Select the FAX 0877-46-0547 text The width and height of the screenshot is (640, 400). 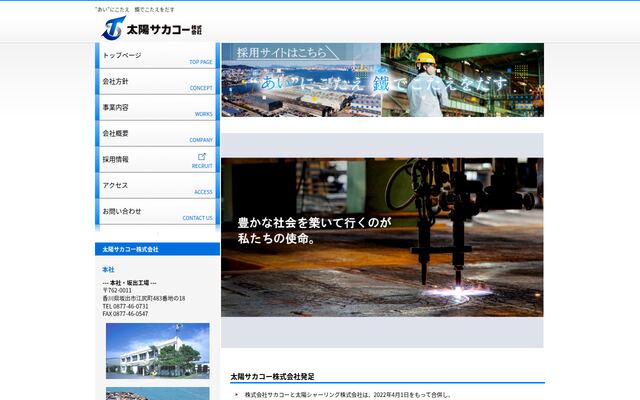point(125,314)
